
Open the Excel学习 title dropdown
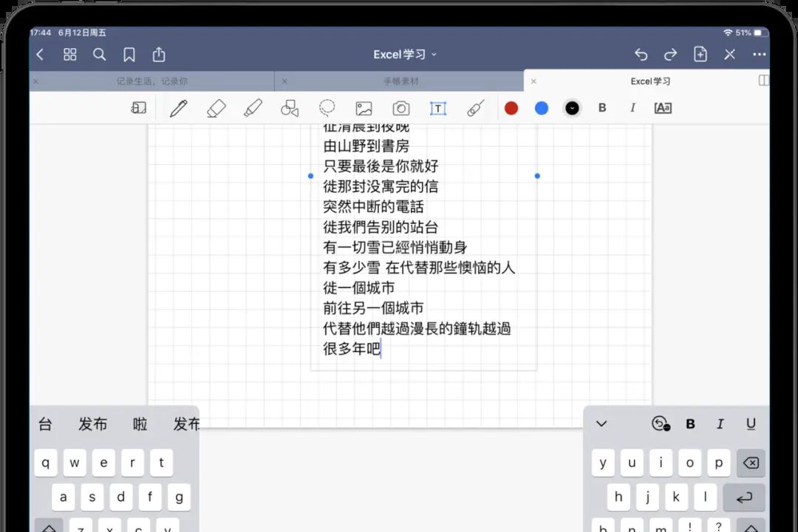(403, 54)
